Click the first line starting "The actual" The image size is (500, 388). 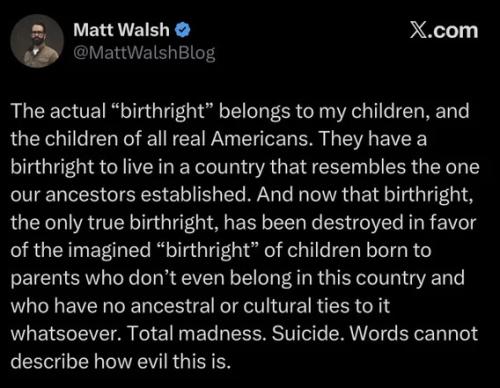click(240, 111)
